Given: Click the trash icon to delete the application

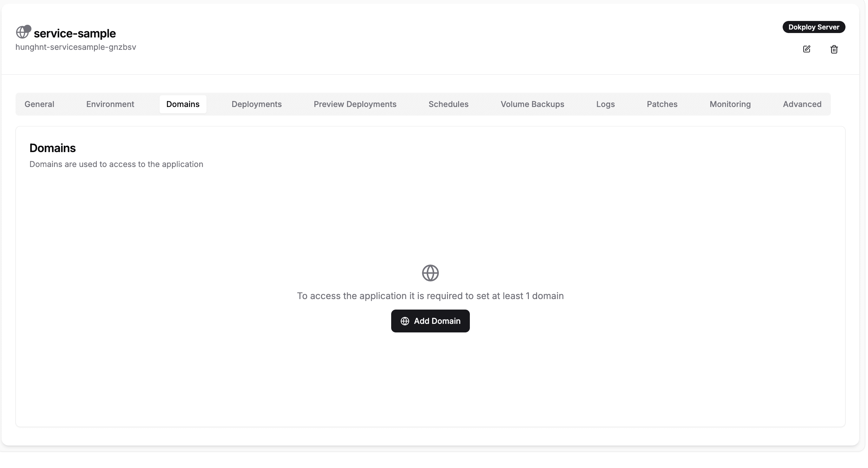Looking at the screenshot, I should tap(834, 50).
